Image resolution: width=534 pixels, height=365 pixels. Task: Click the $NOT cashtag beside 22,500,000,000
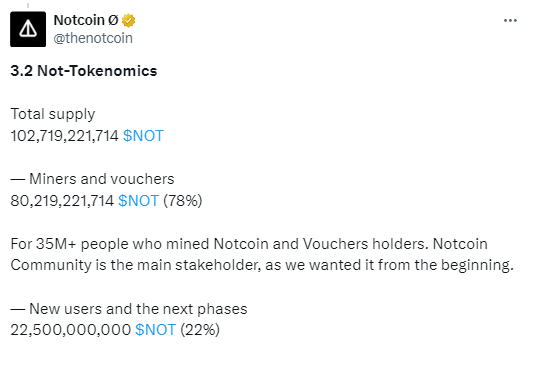(x=156, y=330)
